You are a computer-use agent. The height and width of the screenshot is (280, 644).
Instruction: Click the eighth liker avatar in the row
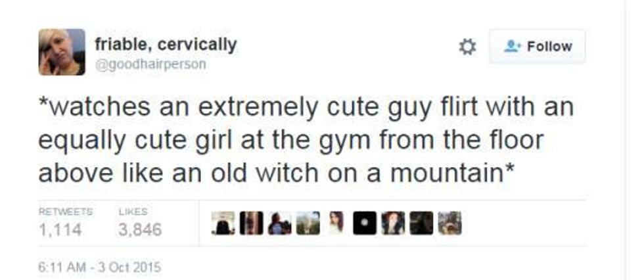[421, 223]
